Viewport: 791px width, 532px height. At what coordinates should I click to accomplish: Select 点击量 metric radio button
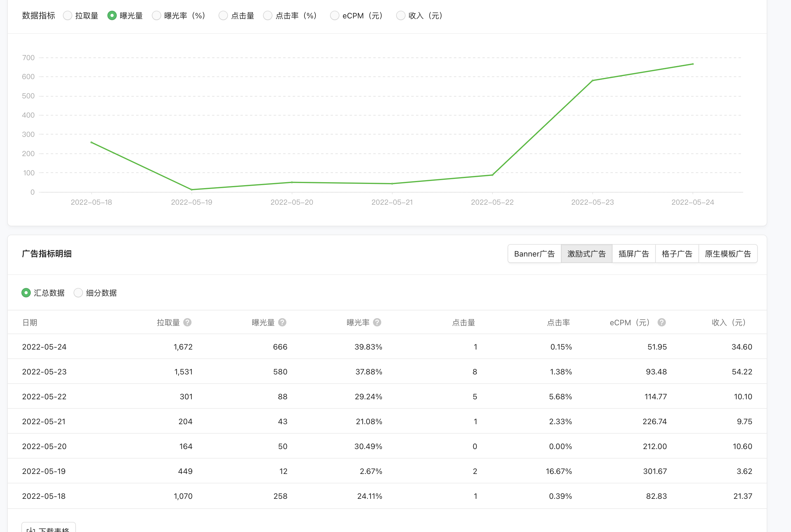[223, 16]
